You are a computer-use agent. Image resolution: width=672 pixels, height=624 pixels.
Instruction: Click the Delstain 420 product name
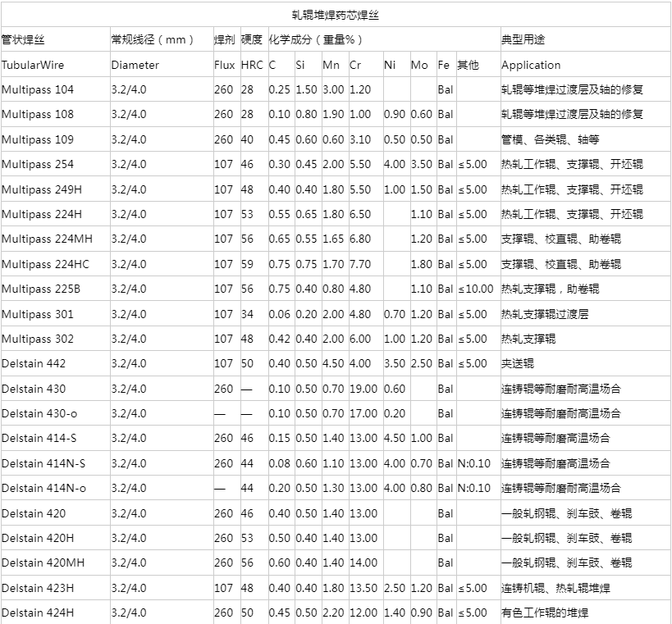point(34,513)
